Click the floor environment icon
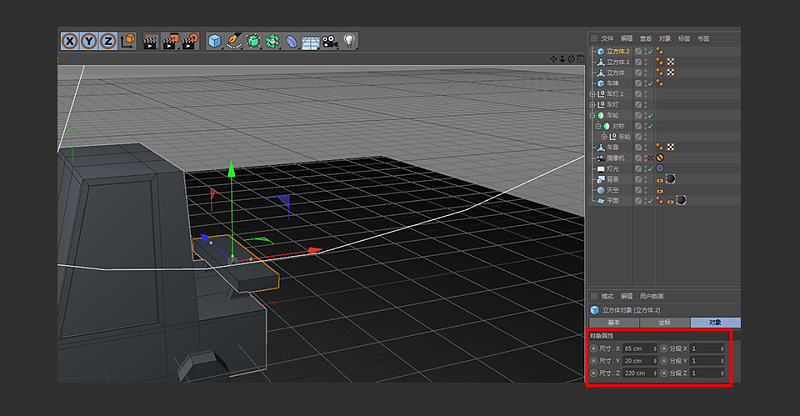Screen dimensions: 800x416 (x=310, y=42)
